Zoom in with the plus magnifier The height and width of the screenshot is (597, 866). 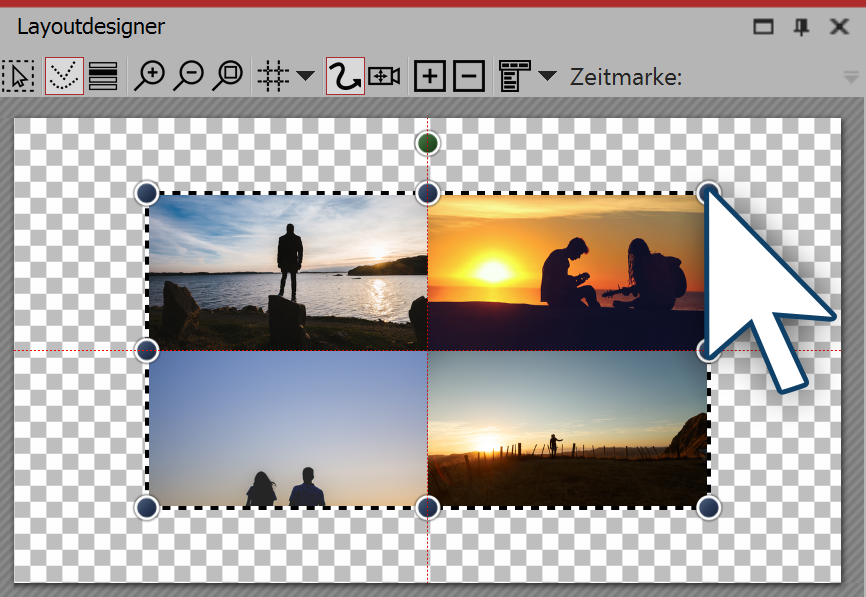point(150,76)
